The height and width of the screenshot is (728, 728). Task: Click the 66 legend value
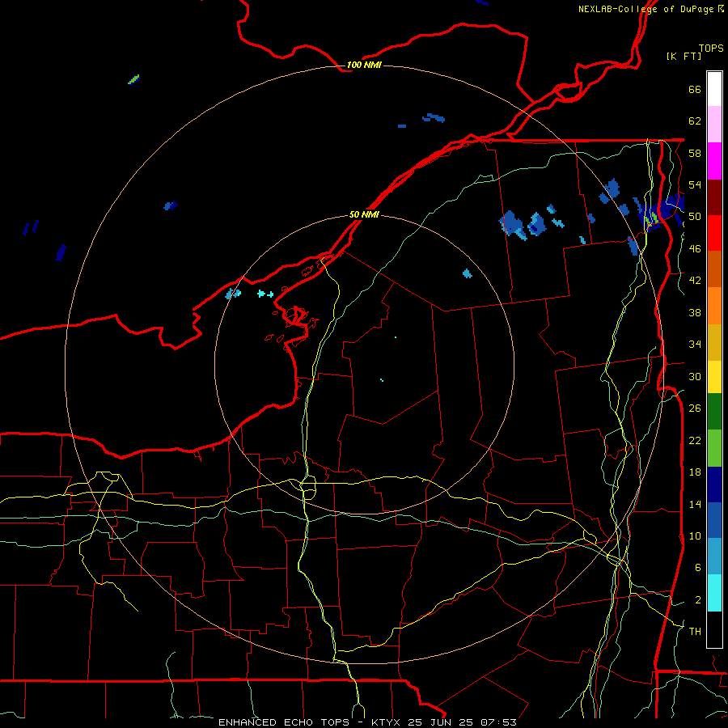click(695, 89)
